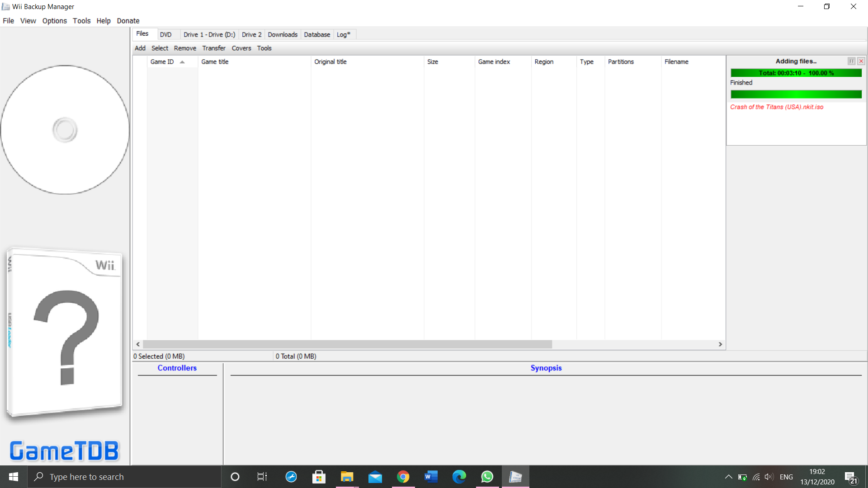Open Microsoft Edge from the taskbar

[x=459, y=477]
